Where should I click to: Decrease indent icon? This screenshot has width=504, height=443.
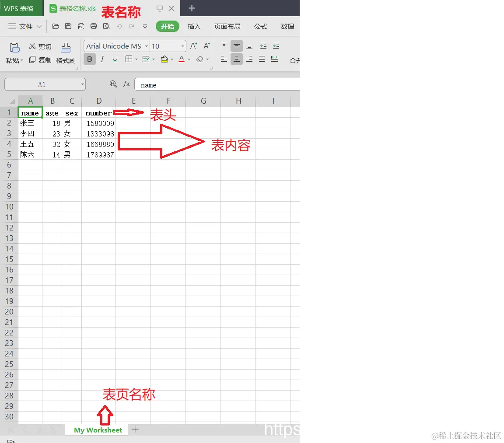[263, 45]
